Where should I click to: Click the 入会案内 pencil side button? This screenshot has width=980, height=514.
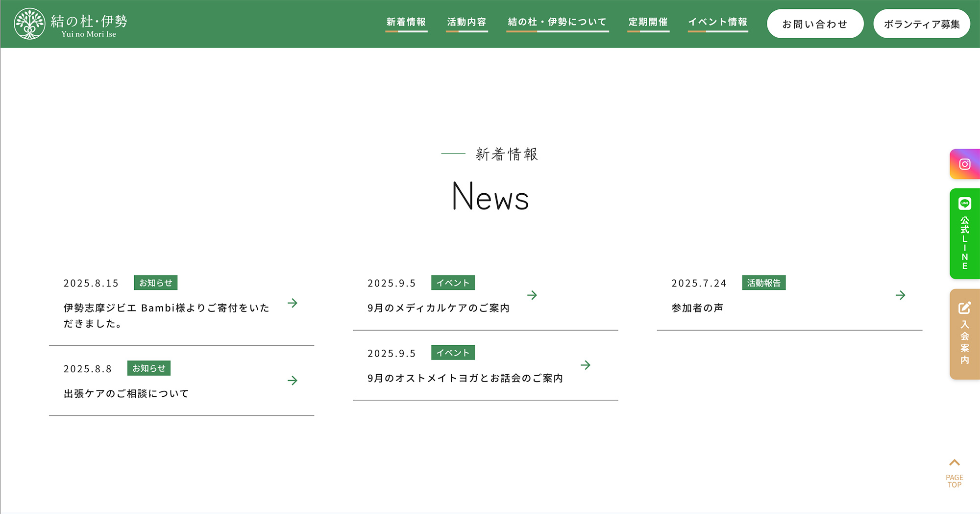[964, 334]
